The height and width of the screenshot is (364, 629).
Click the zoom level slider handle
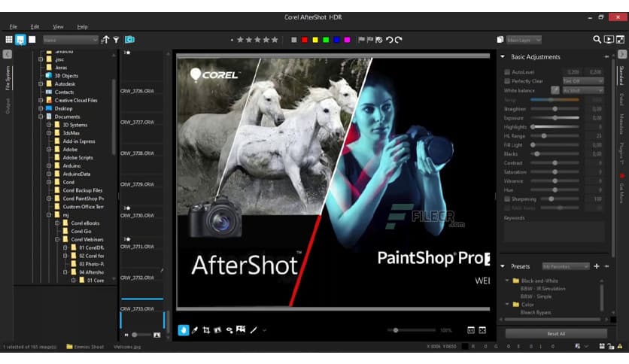click(x=396, y=330)
